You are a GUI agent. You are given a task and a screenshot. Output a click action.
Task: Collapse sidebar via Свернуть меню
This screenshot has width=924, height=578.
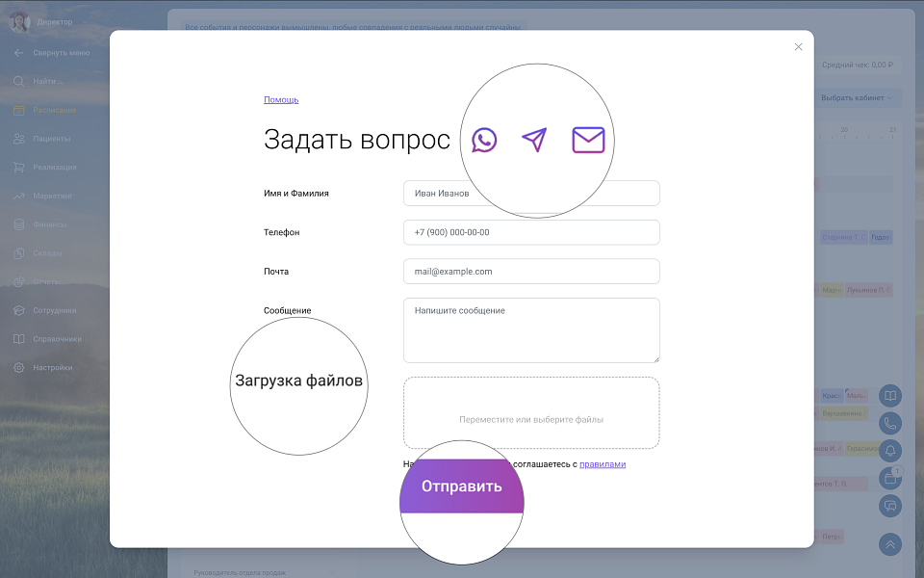tap(60, 53)
